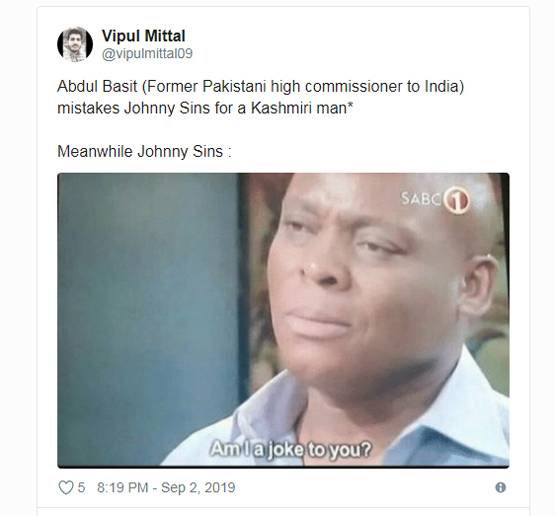This screenshot has height=516, width=555.
Task: View the like count of 5
Action: point(81,488)
